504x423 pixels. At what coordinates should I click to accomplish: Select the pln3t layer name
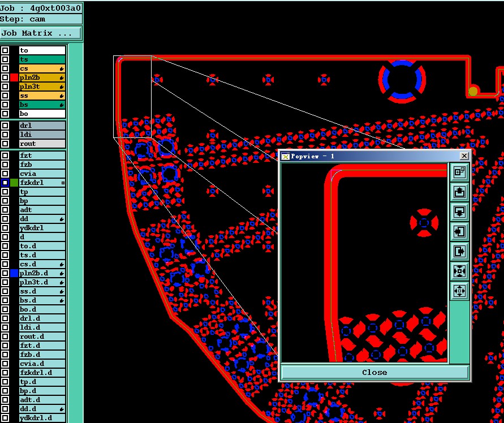click(42, 87)
